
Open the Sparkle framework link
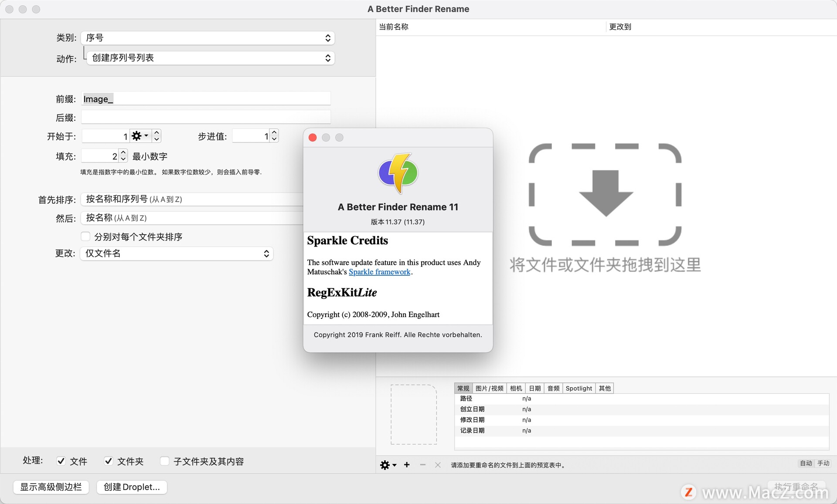coord(379,272)
